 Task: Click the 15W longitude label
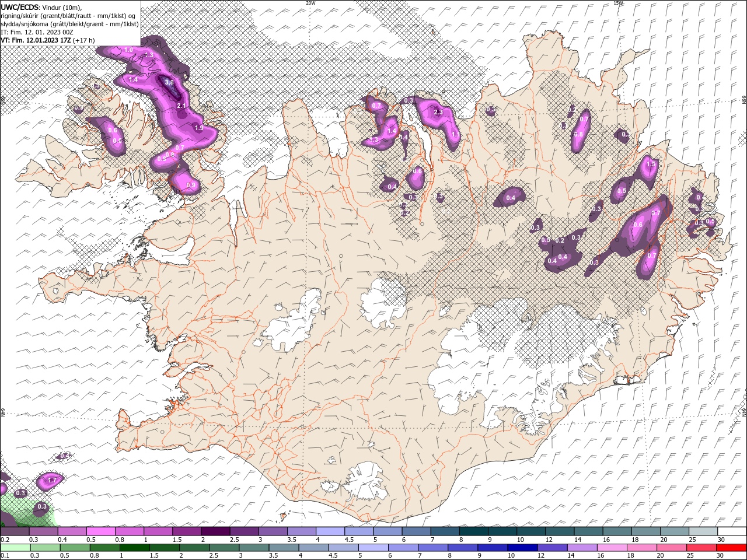coord(618,3)
